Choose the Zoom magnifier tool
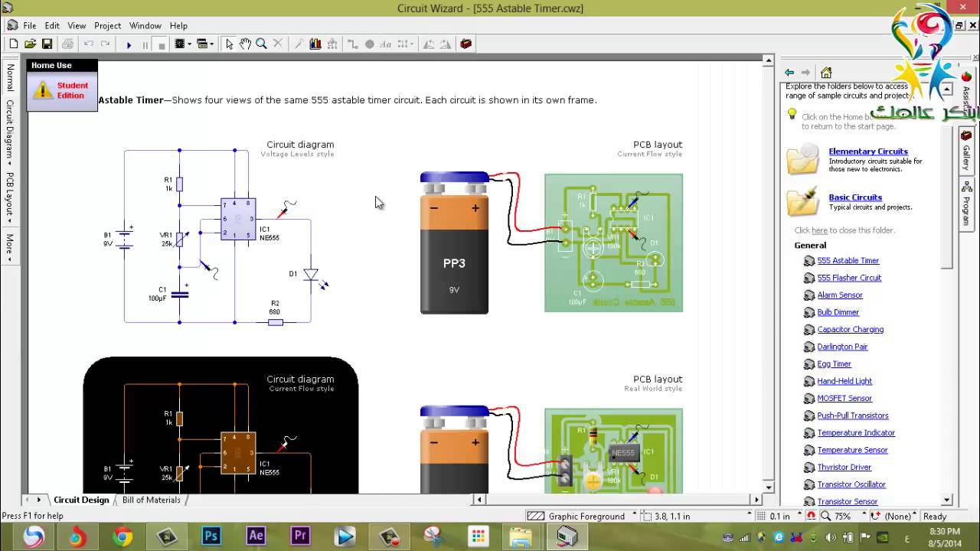The image size is (980, 551). [261, 44]
